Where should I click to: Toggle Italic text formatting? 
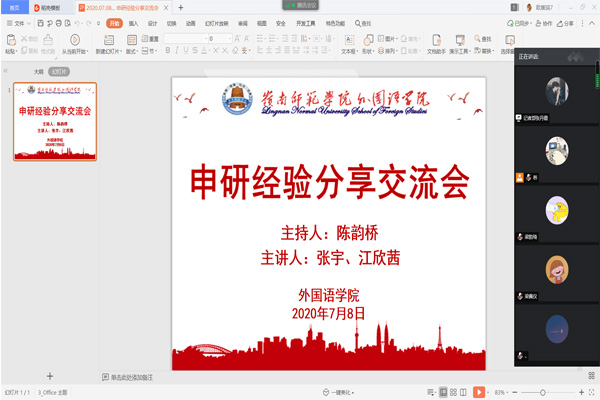click(177, 49)
